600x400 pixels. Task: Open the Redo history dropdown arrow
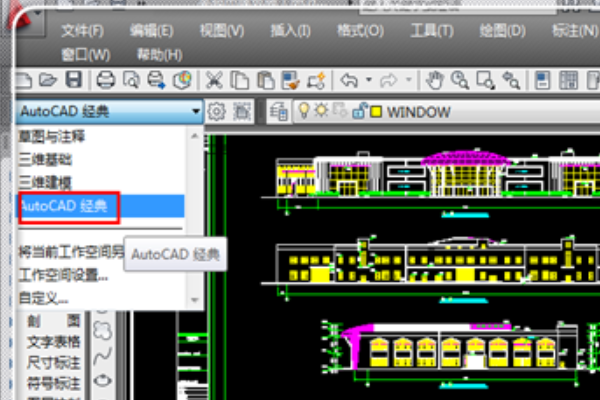[409, 80]
